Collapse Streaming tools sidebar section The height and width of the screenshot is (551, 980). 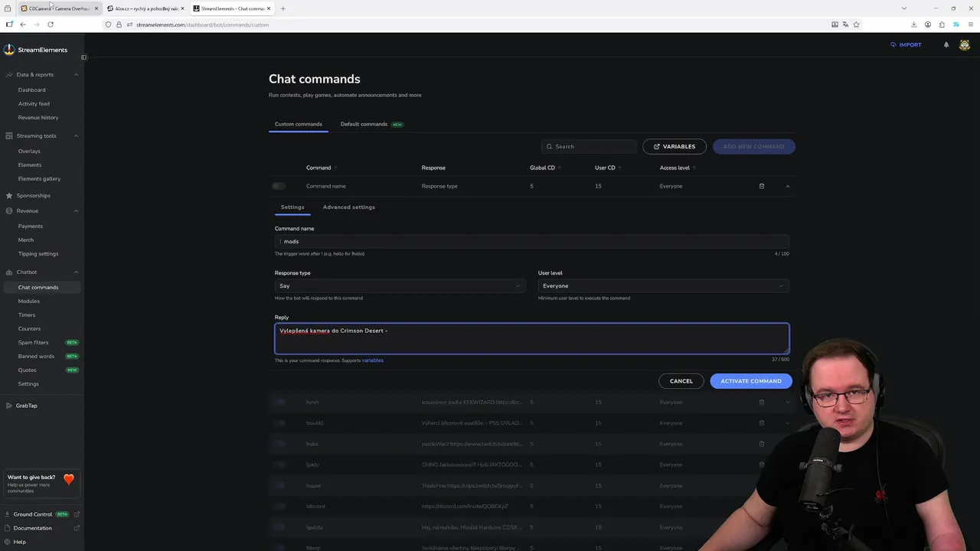[x=76, y=136]
